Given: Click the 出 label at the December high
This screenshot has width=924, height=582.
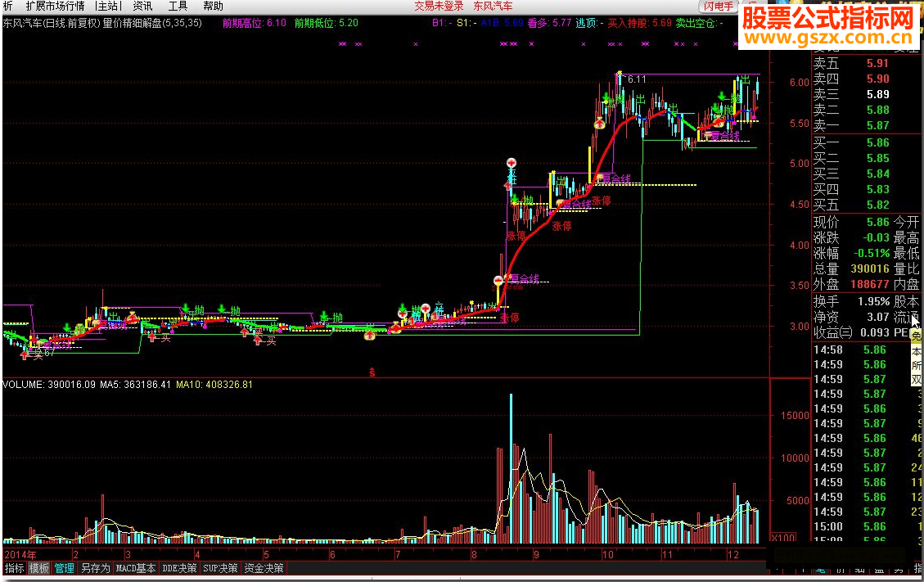Looking at the screenshot, I should click(x=746, y=79).
